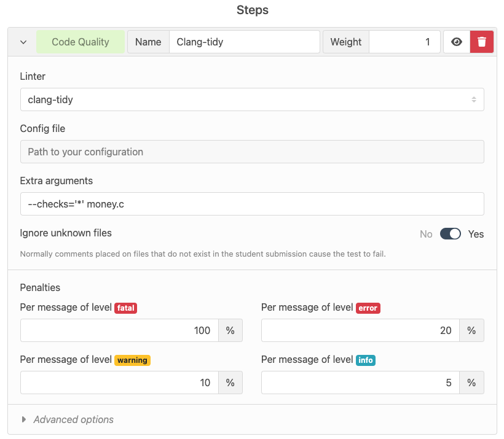
Task: Select the Yes label of Ignore toggle
Action: click(x=476, y=234)
